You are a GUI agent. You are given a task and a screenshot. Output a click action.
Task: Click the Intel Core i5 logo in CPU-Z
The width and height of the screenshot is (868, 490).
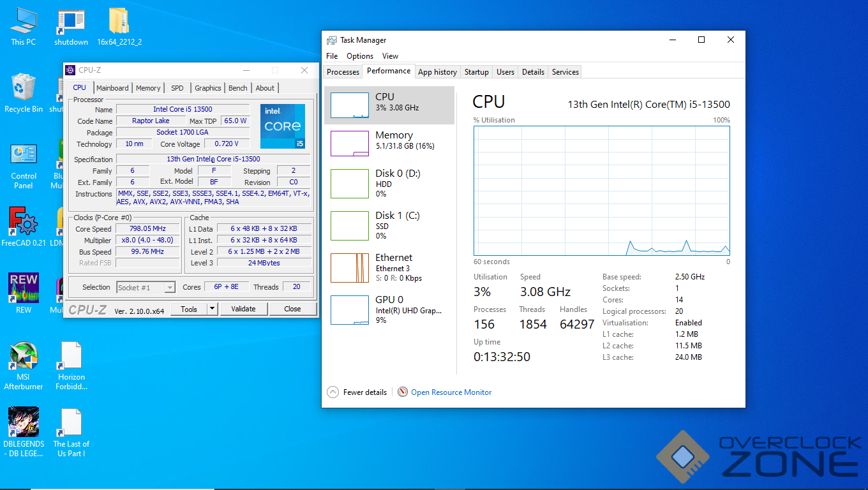[x=283, y=126]
